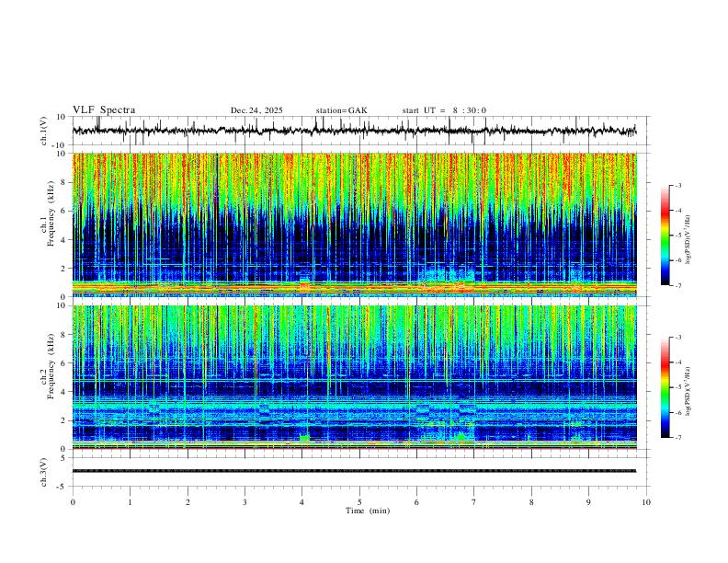This screenshot has width=728, height=563.
Task: Click the time axis tick label '3'
Action: pos(245,502)
